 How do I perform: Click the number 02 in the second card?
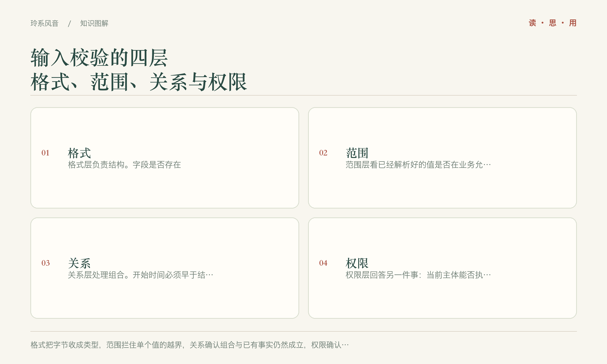point(323,153)
